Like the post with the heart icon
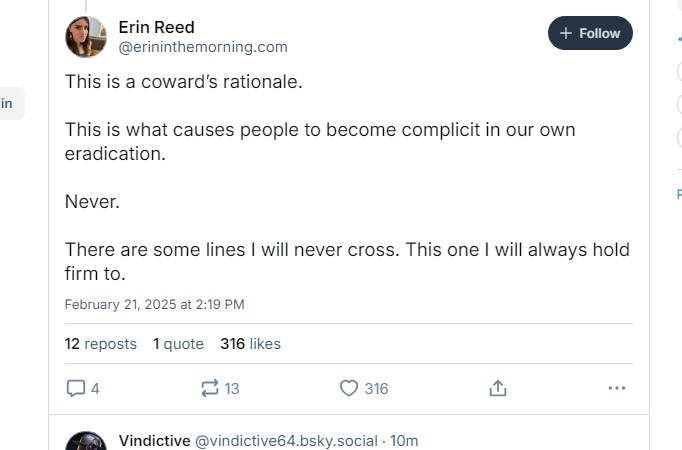The width and height of the screenshot is (682, 450). [349, 388]
